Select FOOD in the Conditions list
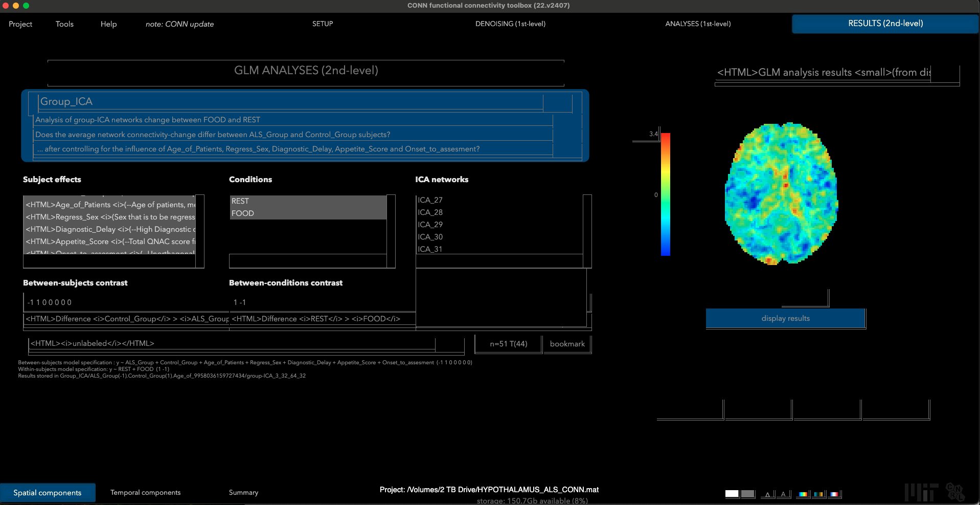Viewport: 980px width, 505px height. pos(308,213)
